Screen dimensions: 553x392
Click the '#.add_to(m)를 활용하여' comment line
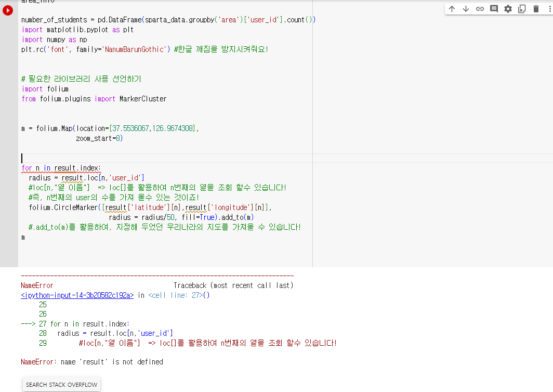click(165, 227)
